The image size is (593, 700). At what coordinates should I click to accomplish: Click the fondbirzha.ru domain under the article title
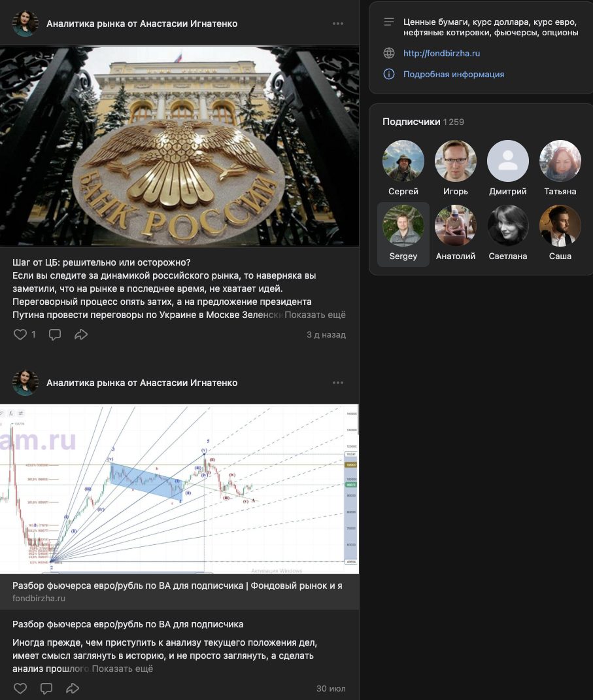point(39,598)
